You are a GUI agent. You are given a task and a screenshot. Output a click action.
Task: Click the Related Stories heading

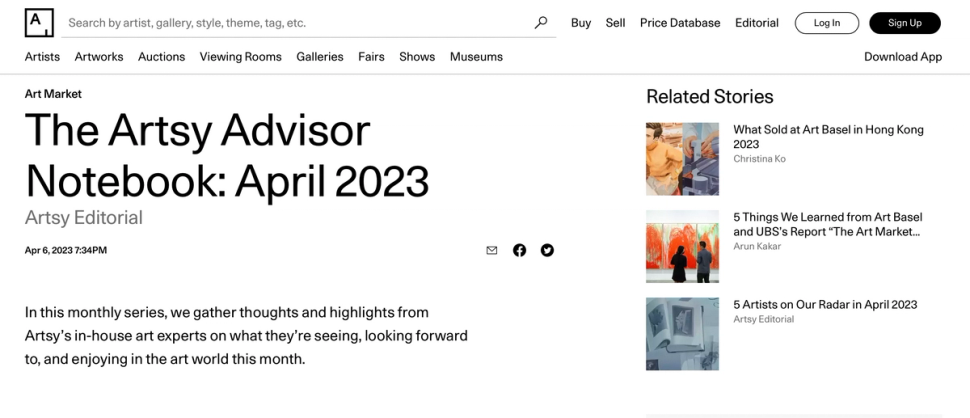[710, 96]
